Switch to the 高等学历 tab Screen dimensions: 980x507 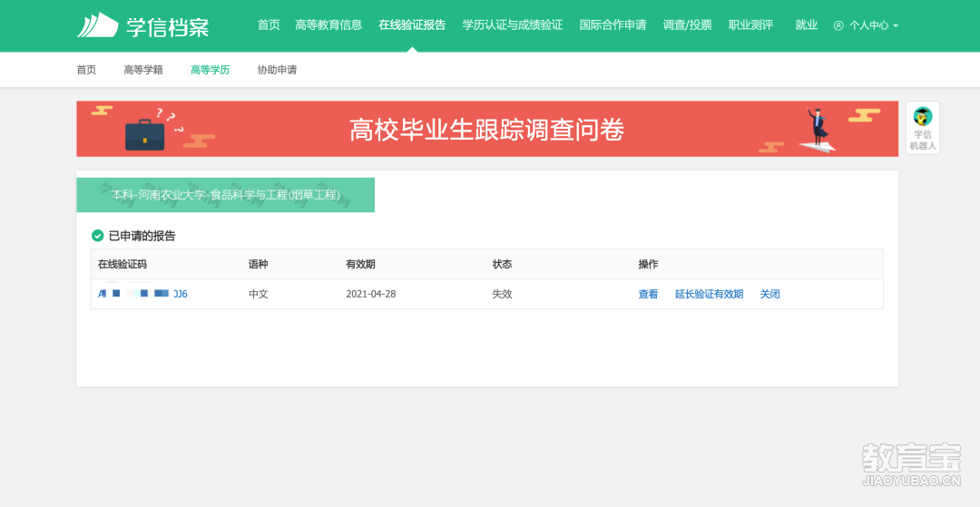coord(210,70)
